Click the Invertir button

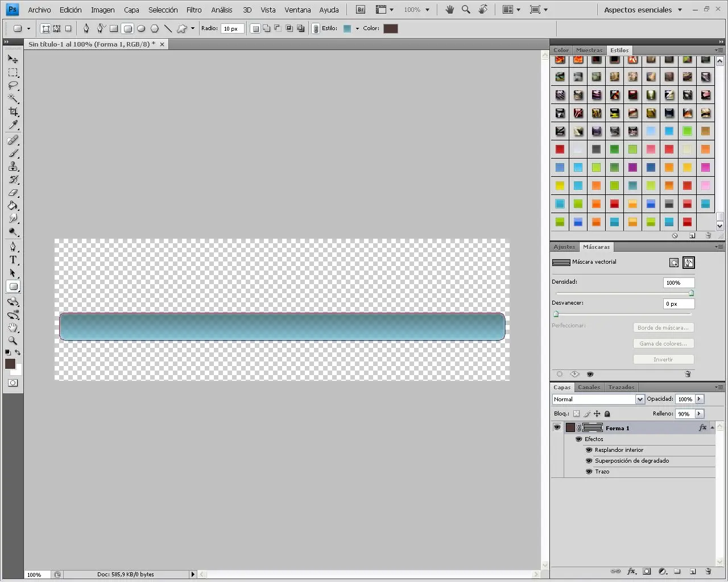point(663,359)
